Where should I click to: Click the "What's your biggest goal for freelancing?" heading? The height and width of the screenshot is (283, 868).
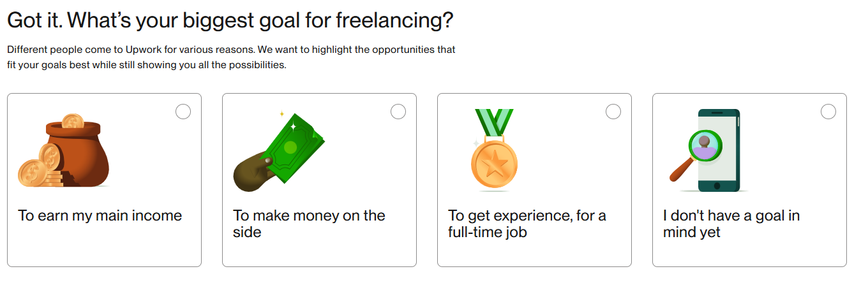click(230, 20)
